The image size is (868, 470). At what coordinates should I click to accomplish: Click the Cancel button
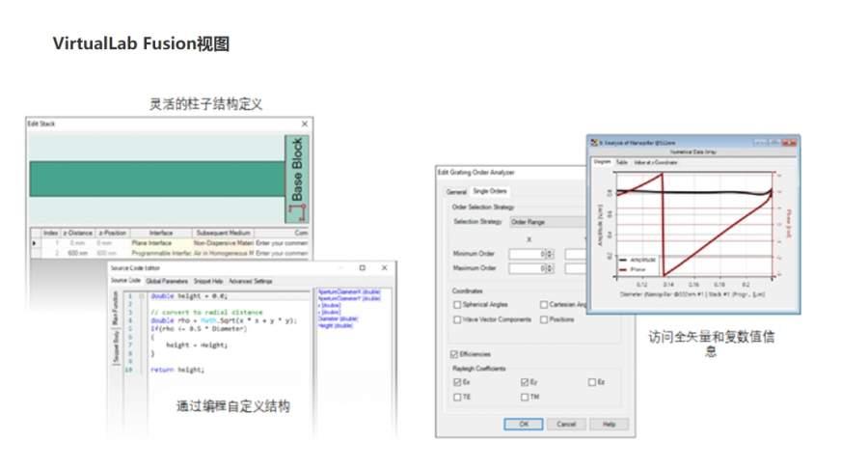coord(566,424)
